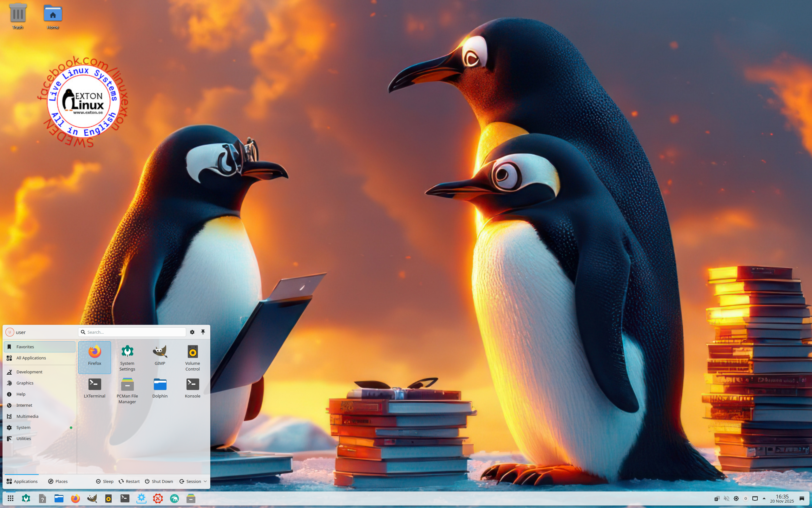
Task: Open the Trash desktop icon
Action: pyautogui.click(x=18, y=16)
